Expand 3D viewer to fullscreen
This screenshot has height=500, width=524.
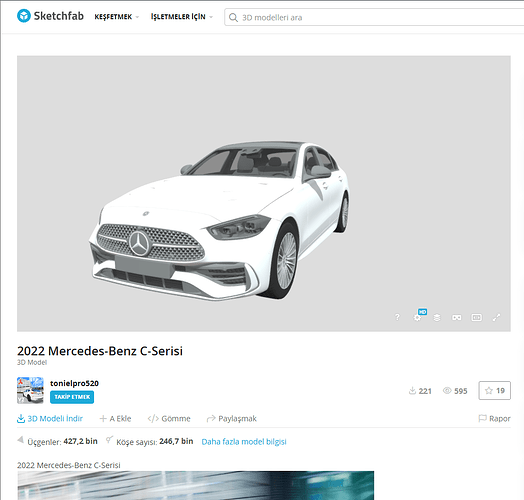coord(497,318)
